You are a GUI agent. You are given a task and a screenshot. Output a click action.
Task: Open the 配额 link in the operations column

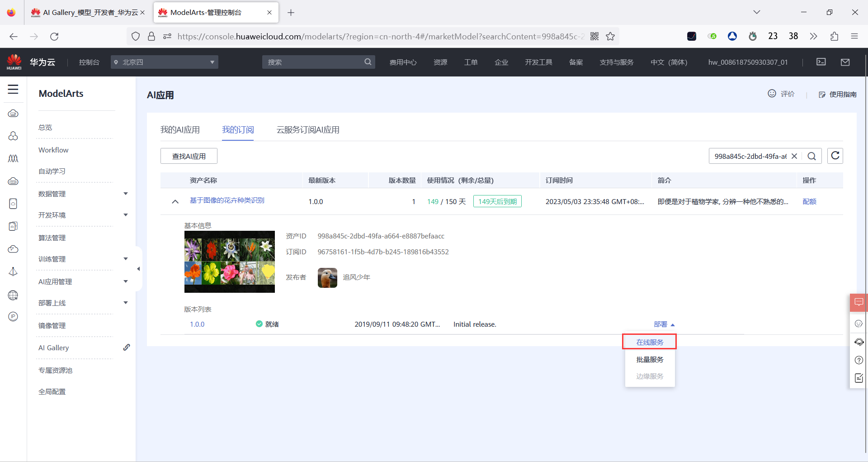(x=809, y=201)
